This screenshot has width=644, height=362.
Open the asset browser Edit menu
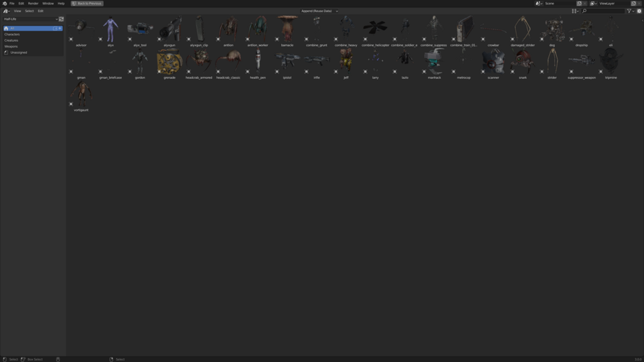40,11
